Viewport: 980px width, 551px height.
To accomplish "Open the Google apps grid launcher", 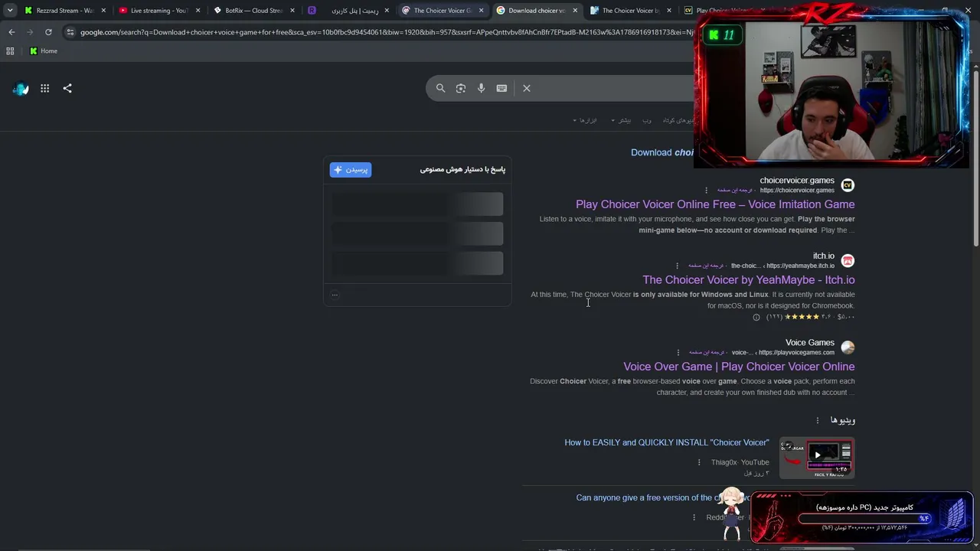I will (45, 89).
